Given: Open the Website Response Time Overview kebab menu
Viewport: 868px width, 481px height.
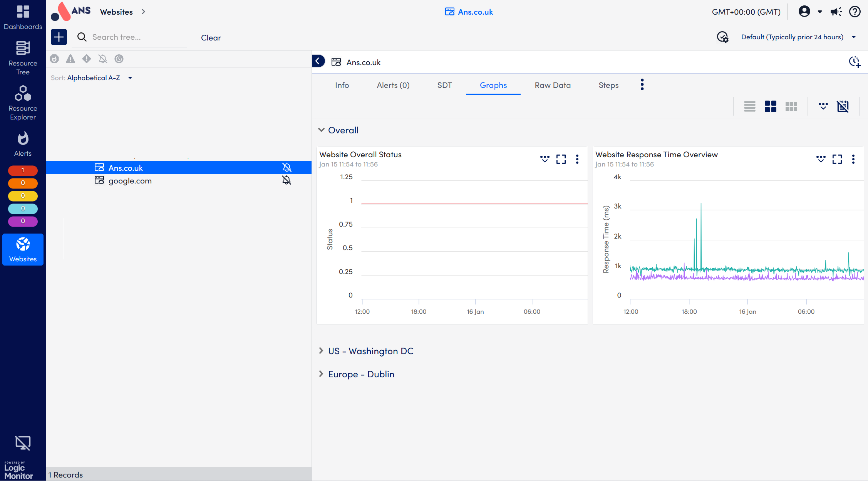Looking at the screenshot, I should tap(853, 159).
